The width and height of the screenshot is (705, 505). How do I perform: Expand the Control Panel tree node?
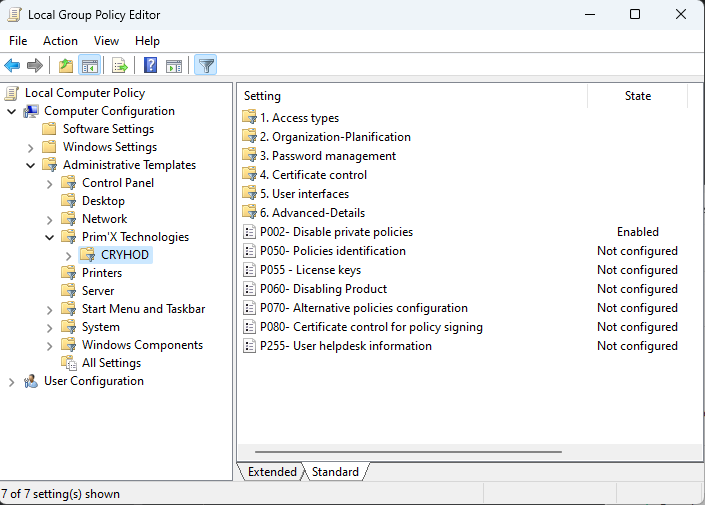coord(50,183)
